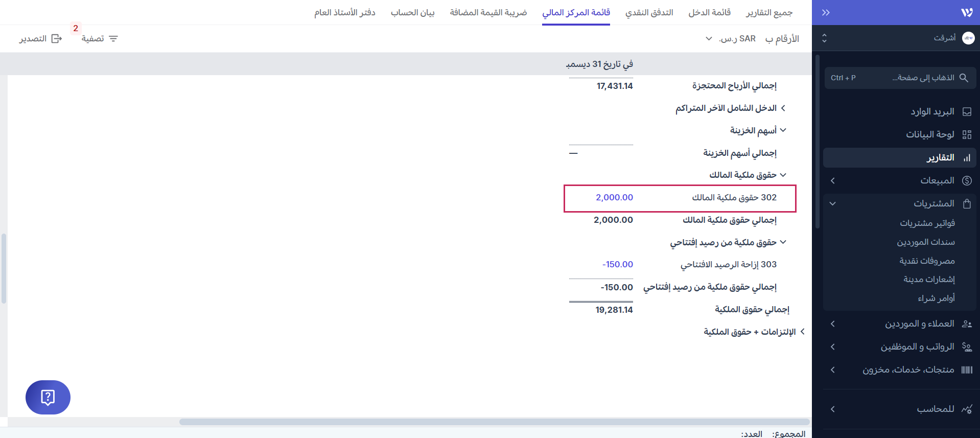This screenshot has height=438, width=980.
Task: Click the filter icon beside تصفية
Action: pos(113,39)
